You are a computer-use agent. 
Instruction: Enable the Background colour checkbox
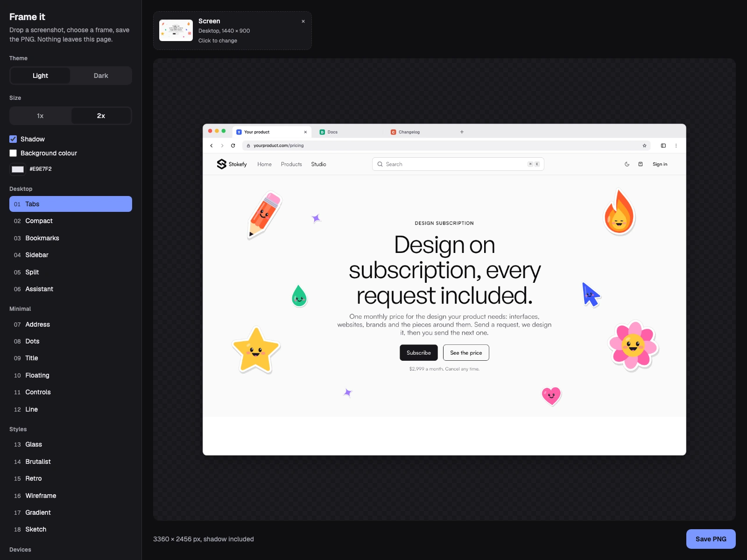(13, 153)
